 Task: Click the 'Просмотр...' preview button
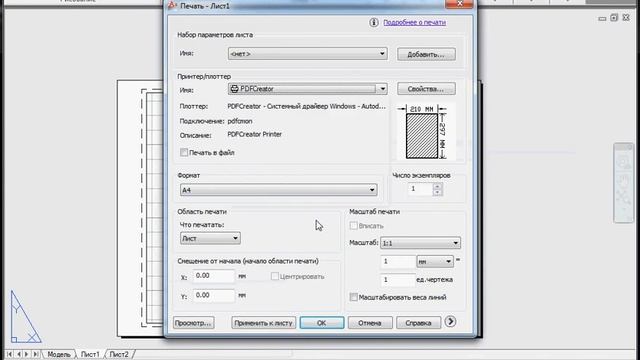click(193, 323)
